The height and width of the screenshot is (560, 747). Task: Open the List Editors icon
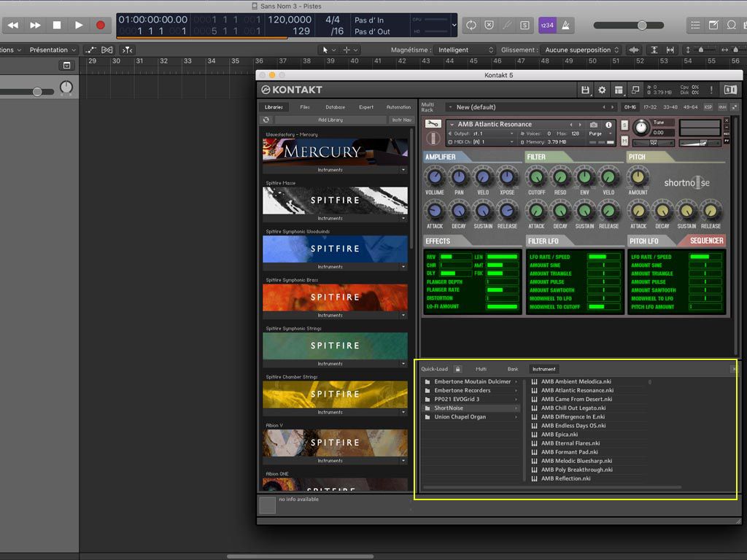695,26
